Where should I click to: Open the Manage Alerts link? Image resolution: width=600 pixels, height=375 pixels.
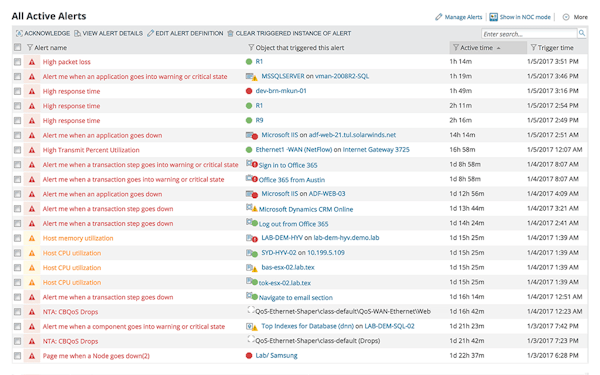click(x=463, y=17)
